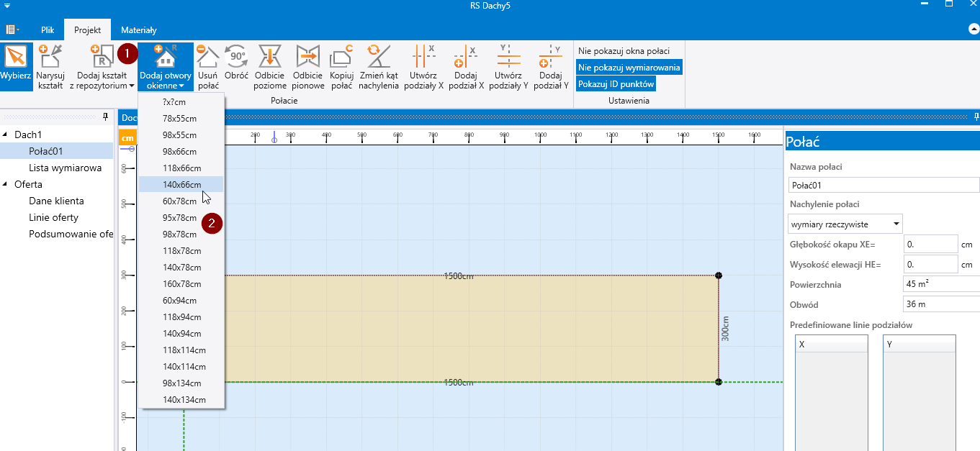The width and height of the screenshot is (980, 451).
Task: Click the Usuń połać icon
Action: 208,65
